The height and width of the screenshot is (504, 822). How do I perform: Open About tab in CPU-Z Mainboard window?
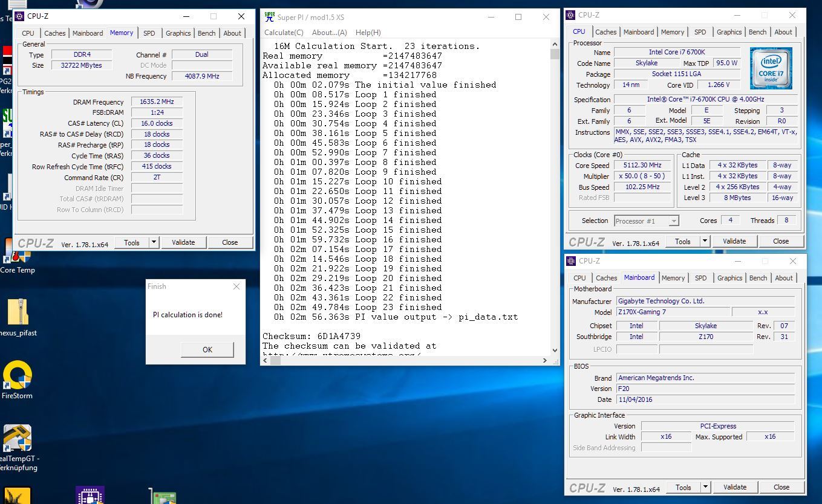[784, 278]
